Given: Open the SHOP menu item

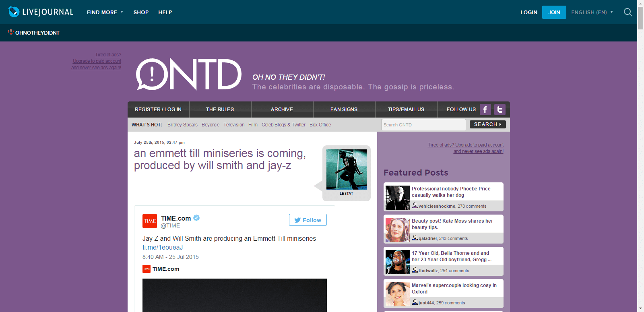Looking at the screenshot, I should click(141, 12).
